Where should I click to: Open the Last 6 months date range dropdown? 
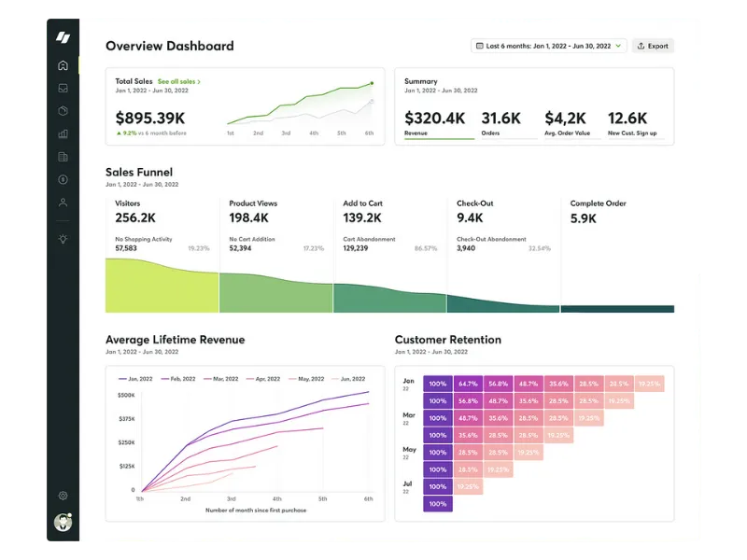548,46
